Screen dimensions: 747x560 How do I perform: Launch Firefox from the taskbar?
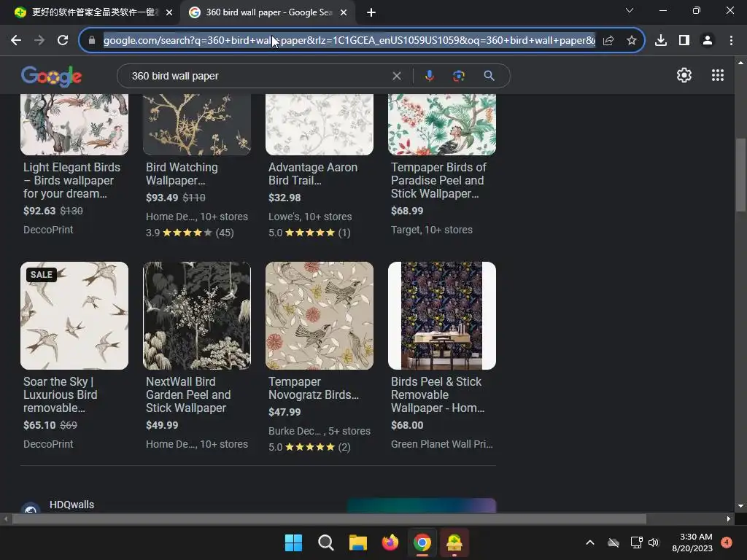(x=390, y=542)
